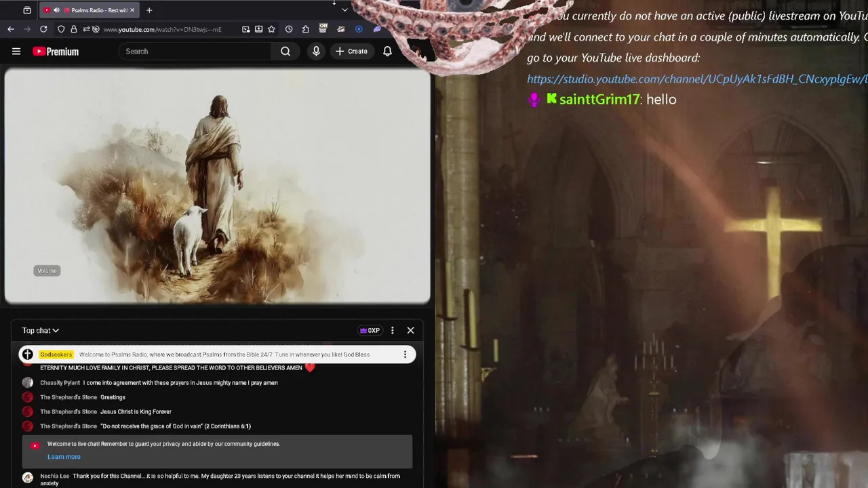Go to YouTube Premium home logo
The height and width of the screenshot is (488, 868).
click(x=56, y=52)
